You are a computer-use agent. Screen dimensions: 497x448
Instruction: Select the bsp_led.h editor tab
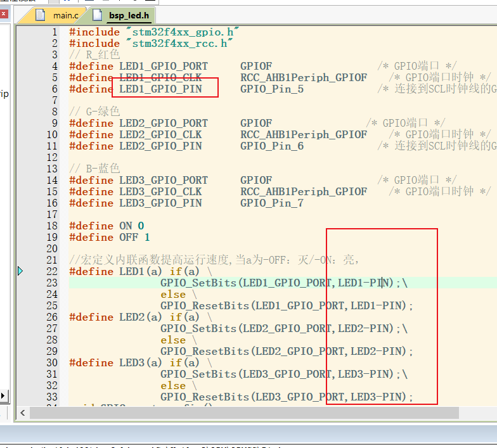coord(128,15)
